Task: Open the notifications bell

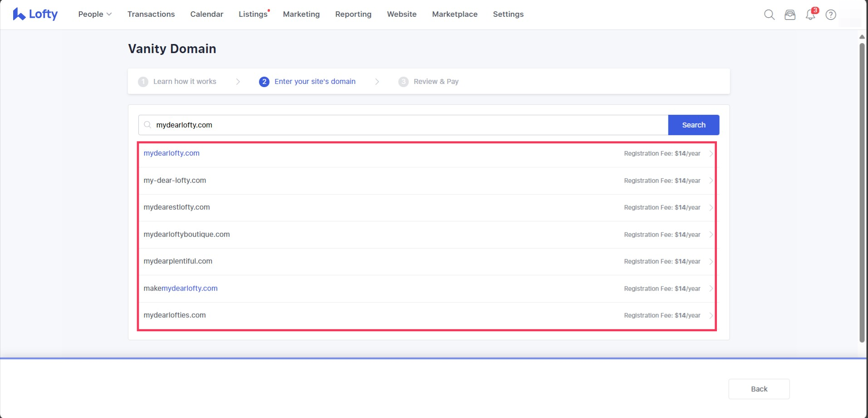Action: click(810, 15)
